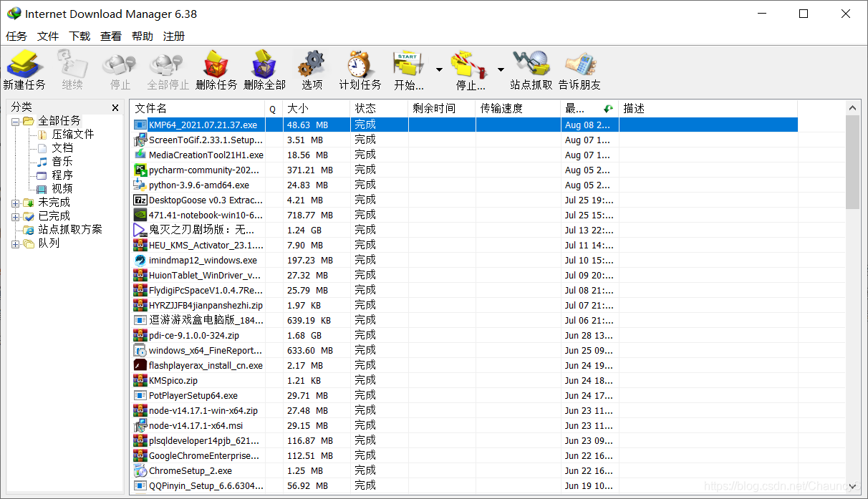The width and height of the screenshot is (868, 499).
Task: Open dropdown arrow next to 开始...
Action: pyautogui.click(x=439, y=69)
